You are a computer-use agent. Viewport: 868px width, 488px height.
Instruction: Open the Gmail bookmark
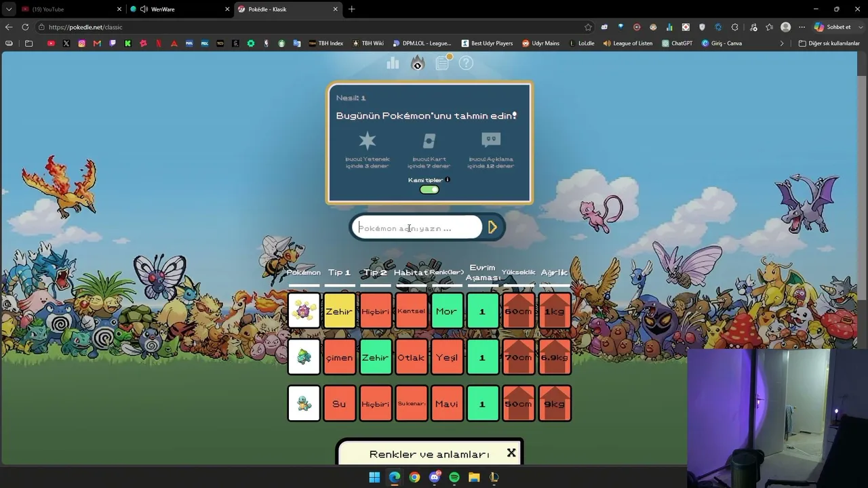pyautogui.click(x=97, y=43)
